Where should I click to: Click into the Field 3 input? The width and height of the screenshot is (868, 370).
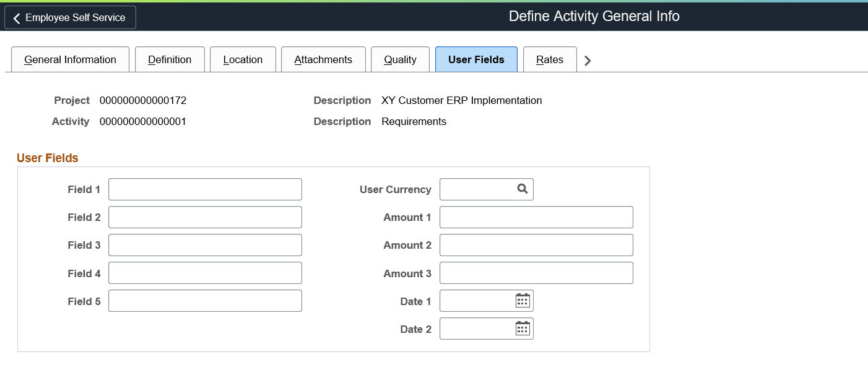click(205, 244)
